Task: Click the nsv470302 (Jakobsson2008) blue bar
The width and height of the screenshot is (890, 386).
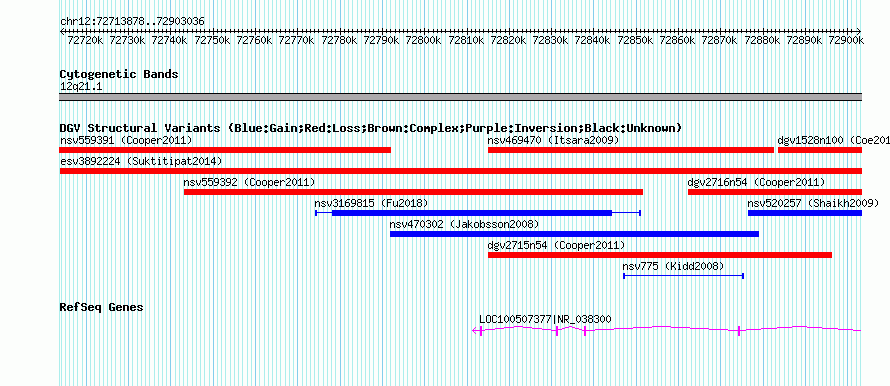Action: pyautogui.click(x=574, y=234)
